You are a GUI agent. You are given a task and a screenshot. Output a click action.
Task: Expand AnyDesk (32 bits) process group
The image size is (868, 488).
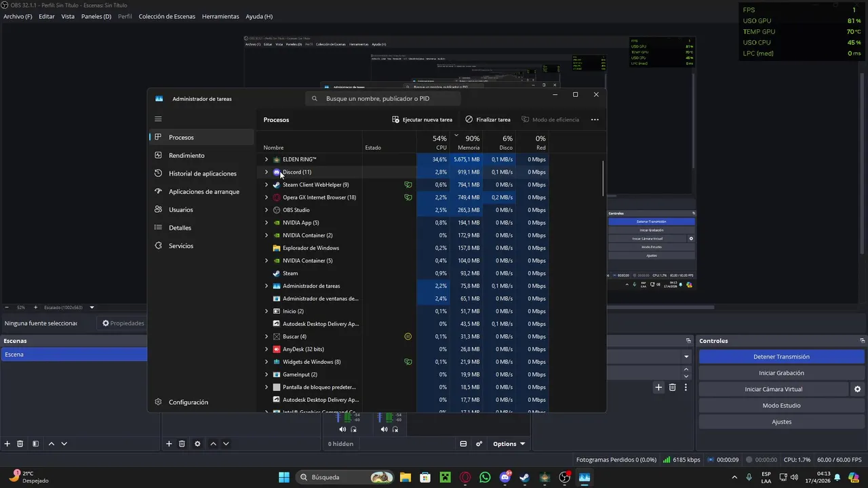point(266,349)
